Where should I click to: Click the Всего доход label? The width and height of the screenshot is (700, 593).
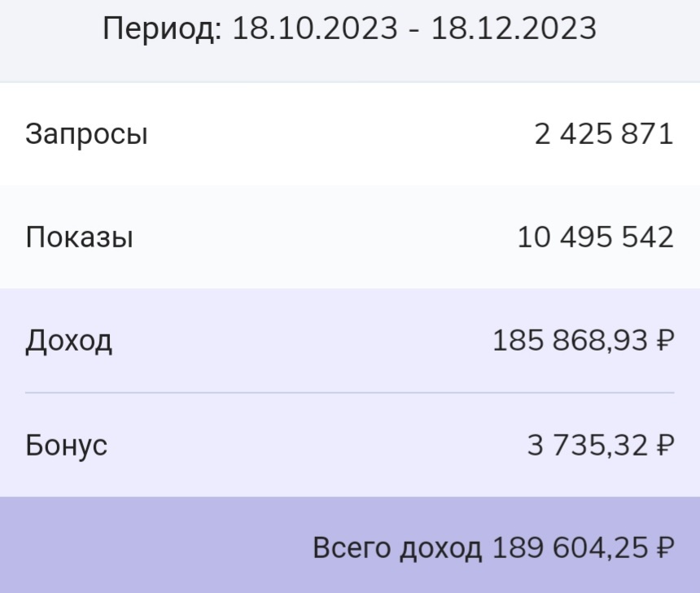point(397,548)
